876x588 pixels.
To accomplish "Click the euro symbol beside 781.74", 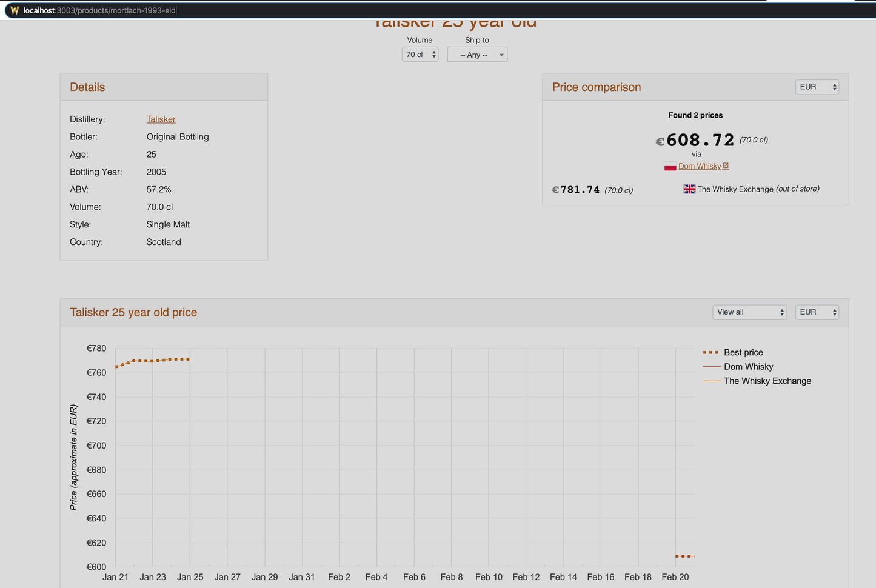I will 555,190.
